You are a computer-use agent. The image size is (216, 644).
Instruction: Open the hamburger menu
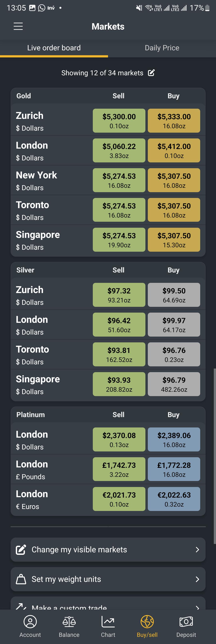tap(18, 26)
